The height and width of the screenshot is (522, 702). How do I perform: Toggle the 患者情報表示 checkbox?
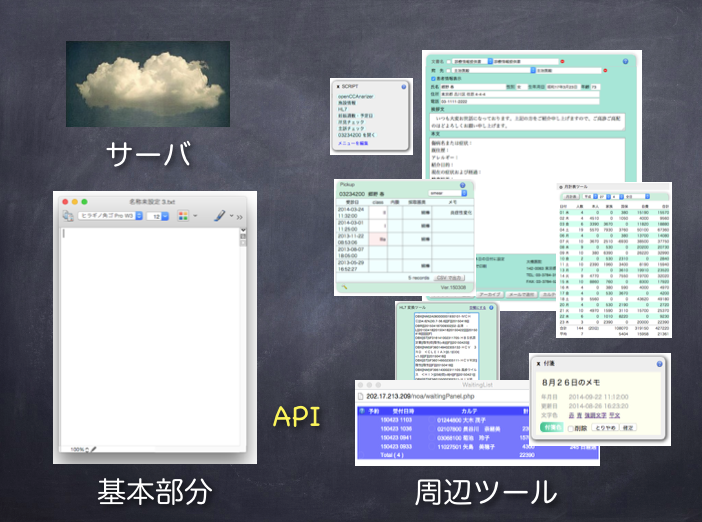pos(433,78)
